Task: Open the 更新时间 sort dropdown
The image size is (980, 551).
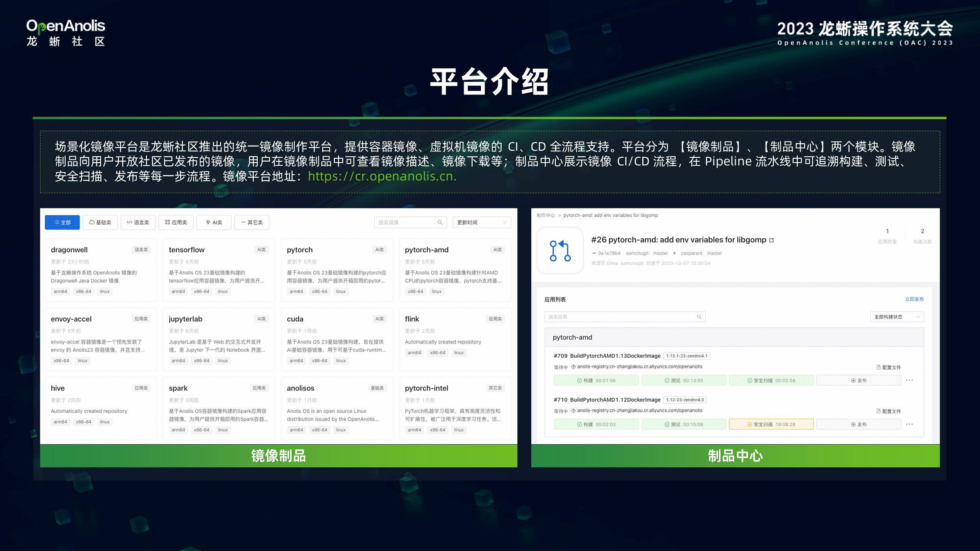Action: (482, 222)
